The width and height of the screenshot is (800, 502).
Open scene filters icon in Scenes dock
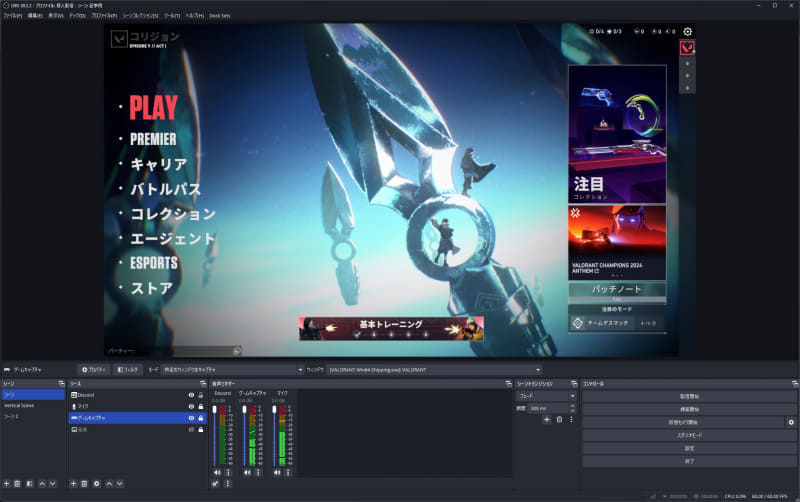pos(30,484)
